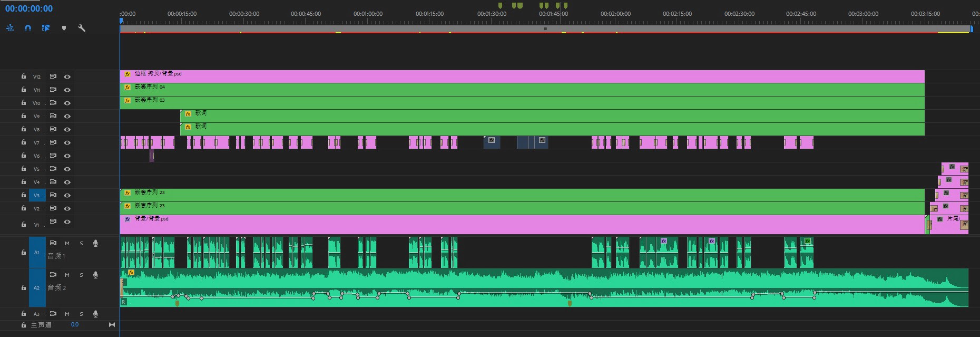Mute audio track A2

pos(67,275)
